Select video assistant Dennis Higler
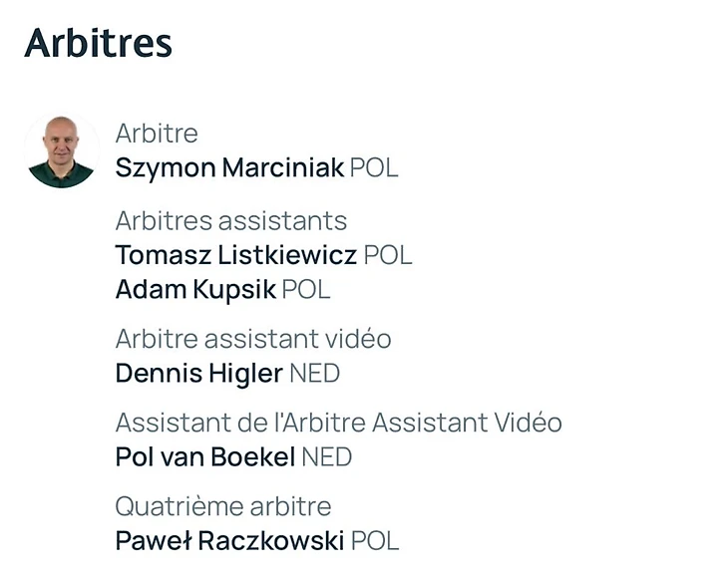Screen dimensions: 728x577 (x=198, y=374)
